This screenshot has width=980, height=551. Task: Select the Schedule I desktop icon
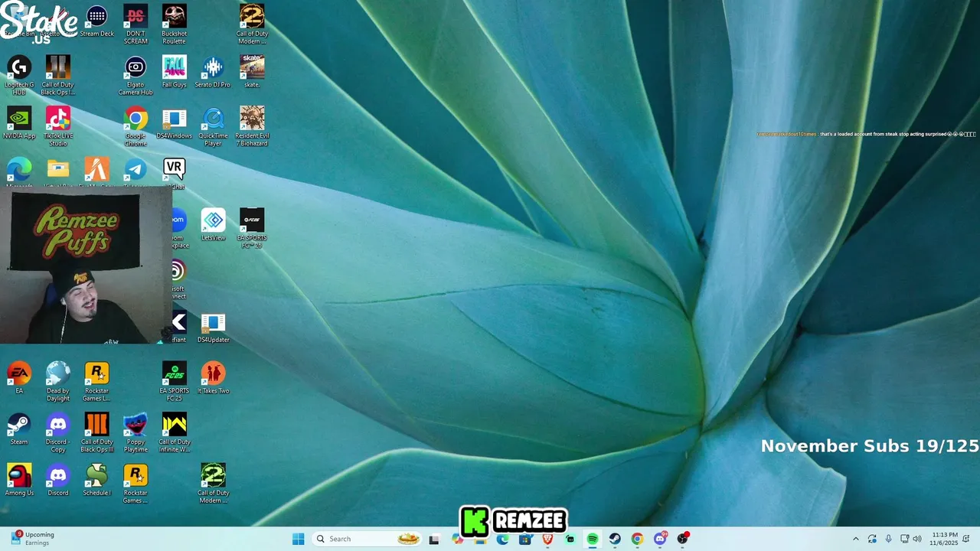click(x=96, y=481)
